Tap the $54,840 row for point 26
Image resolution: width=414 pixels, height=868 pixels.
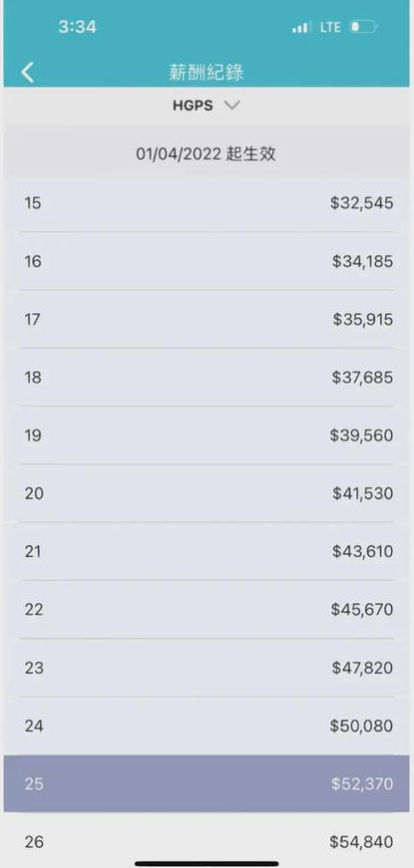pos(207,840)
